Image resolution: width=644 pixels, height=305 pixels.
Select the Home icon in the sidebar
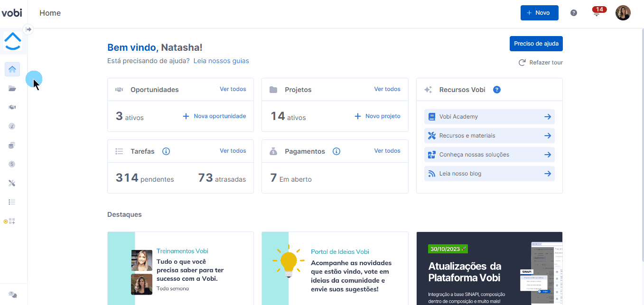pyautogui.click(x=12, y=69)
